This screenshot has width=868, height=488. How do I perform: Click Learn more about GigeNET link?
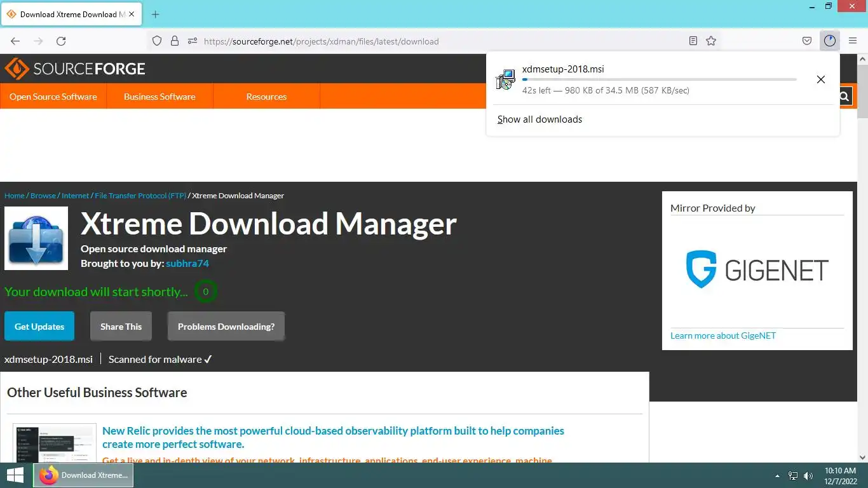point(723,335)
